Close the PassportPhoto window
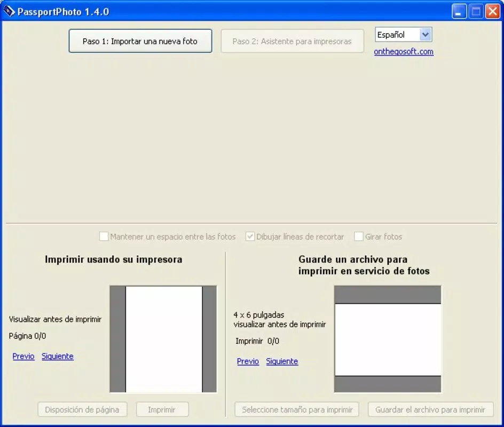This screenshot has width=504, height=427. click(492, 12)
